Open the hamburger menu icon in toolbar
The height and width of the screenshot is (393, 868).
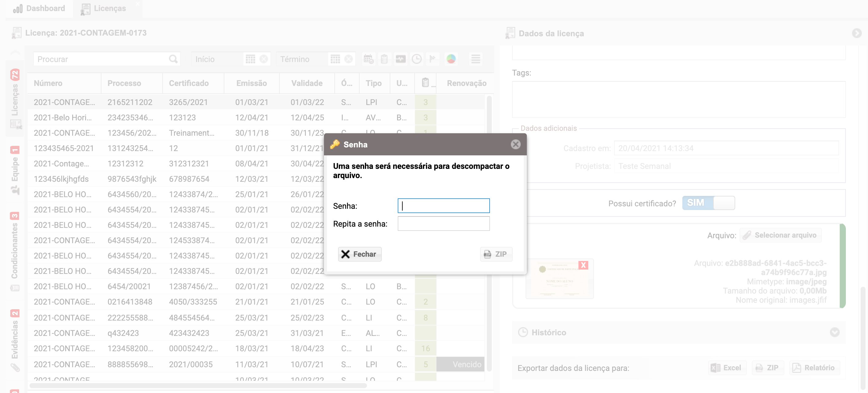point(475,59)
